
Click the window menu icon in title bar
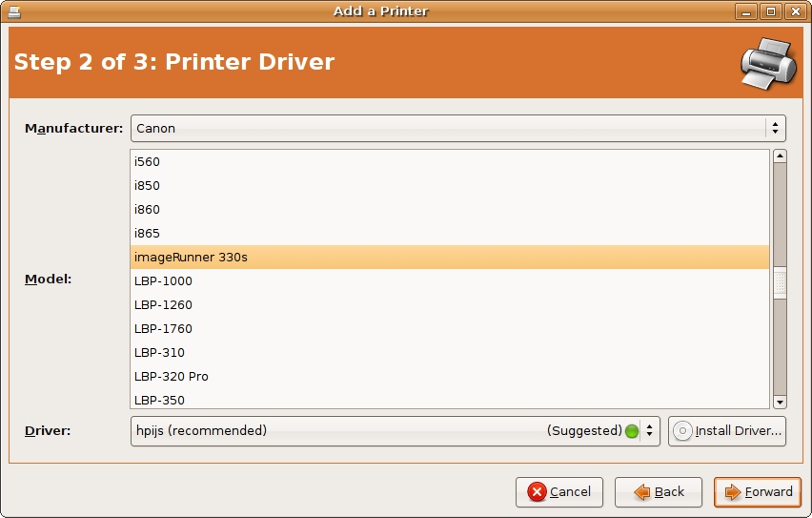[14, 11]
